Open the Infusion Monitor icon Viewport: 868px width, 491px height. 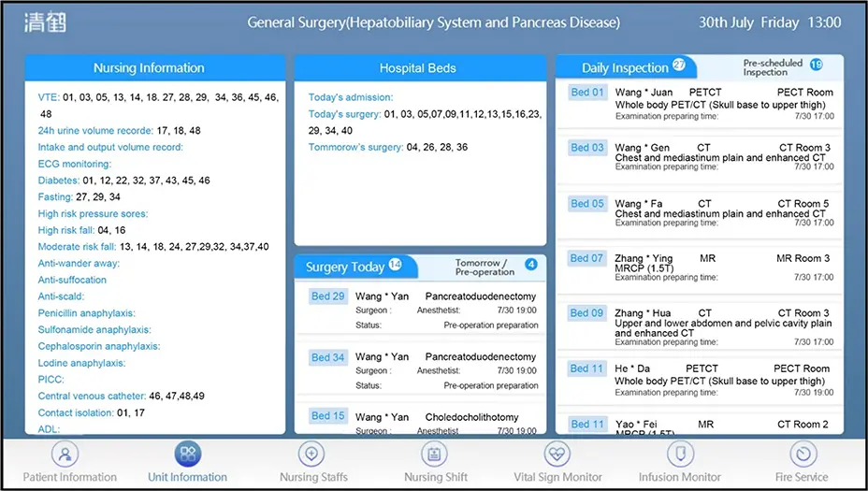pyautogui.click(x=680, y=455)
